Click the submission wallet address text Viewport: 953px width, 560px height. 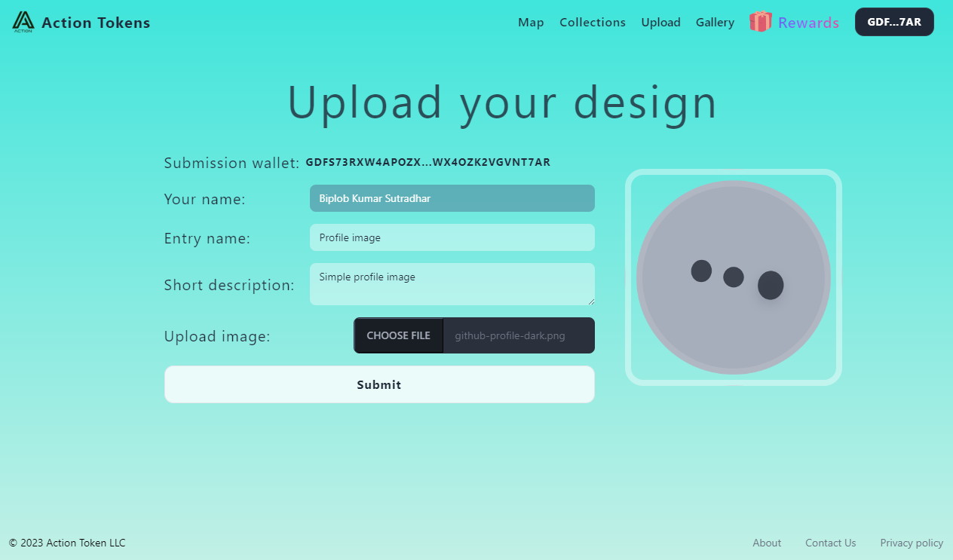tap(428, 162)
